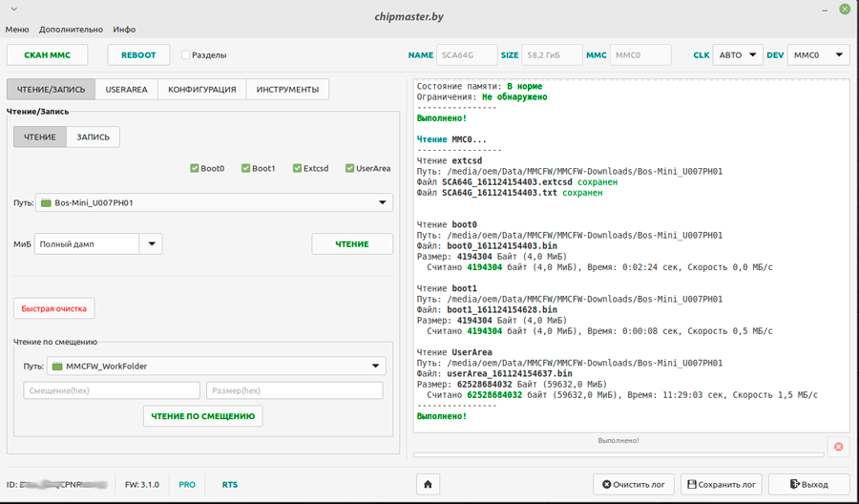Toggle the Boot0 checkbox
Screen dimensions: 859x504
click(x=195, y=168)
